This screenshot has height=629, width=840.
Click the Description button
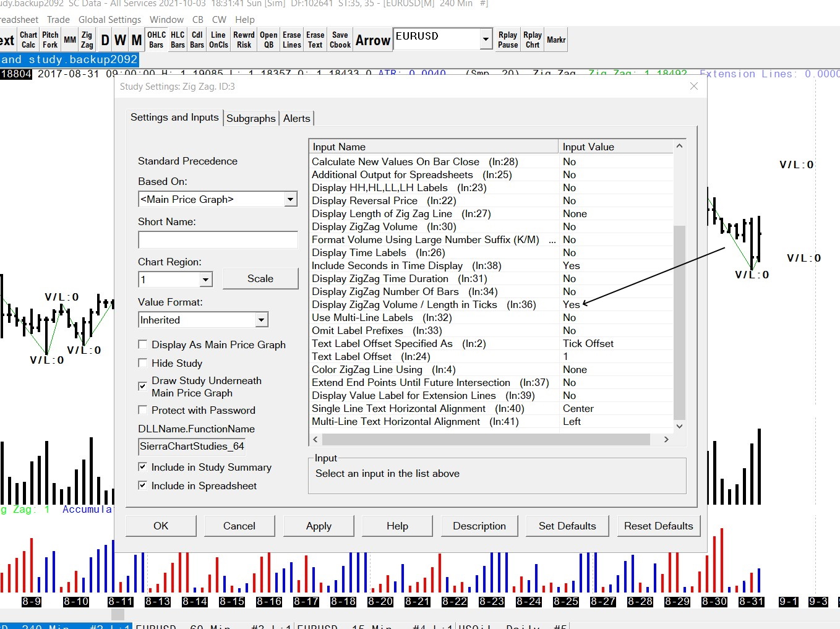pos(479,526)
